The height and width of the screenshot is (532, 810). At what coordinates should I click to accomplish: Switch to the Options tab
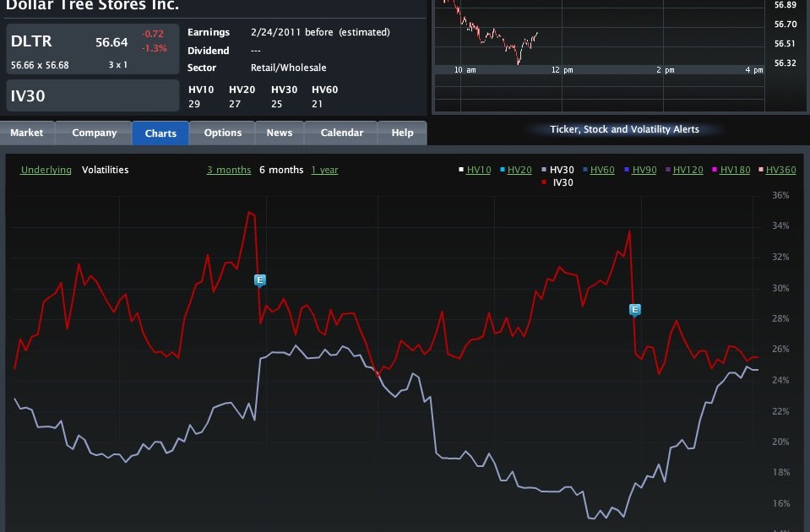tap(223, 133)
